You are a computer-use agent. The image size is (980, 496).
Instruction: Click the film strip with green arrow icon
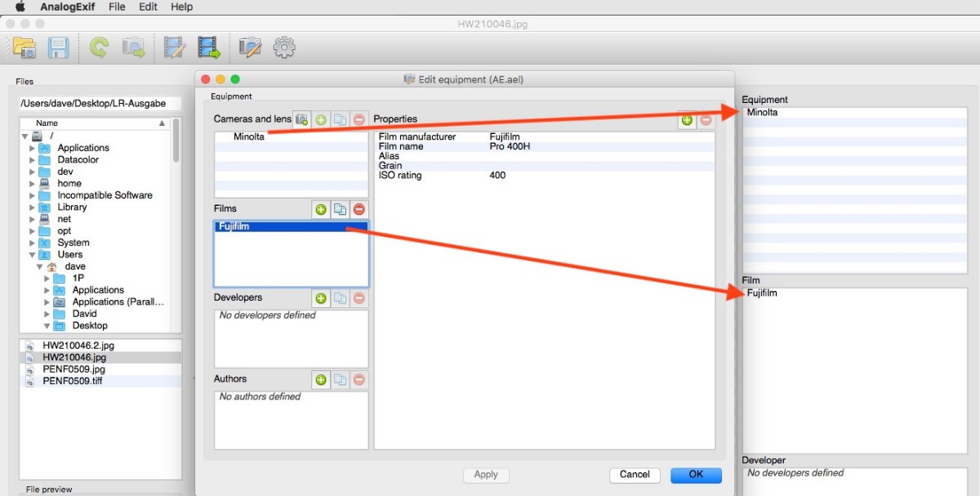210,48
